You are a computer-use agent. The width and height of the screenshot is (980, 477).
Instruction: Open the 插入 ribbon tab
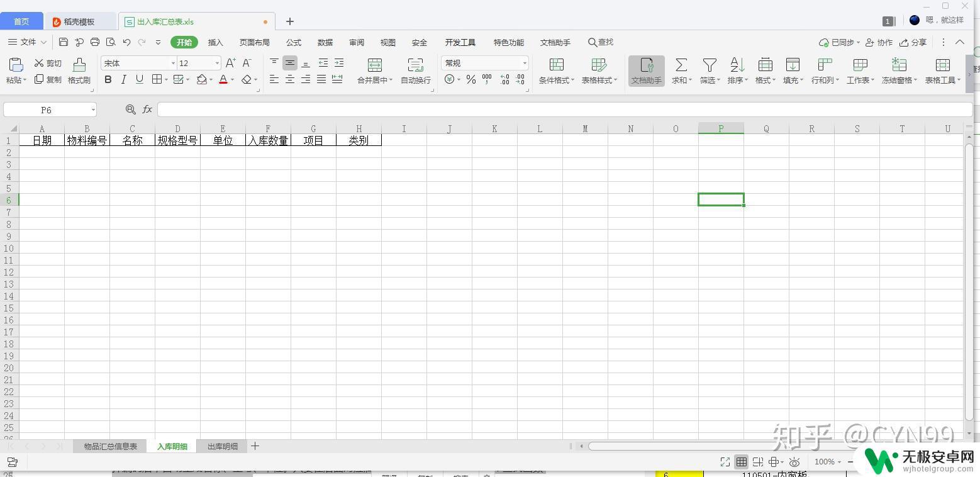216,42
